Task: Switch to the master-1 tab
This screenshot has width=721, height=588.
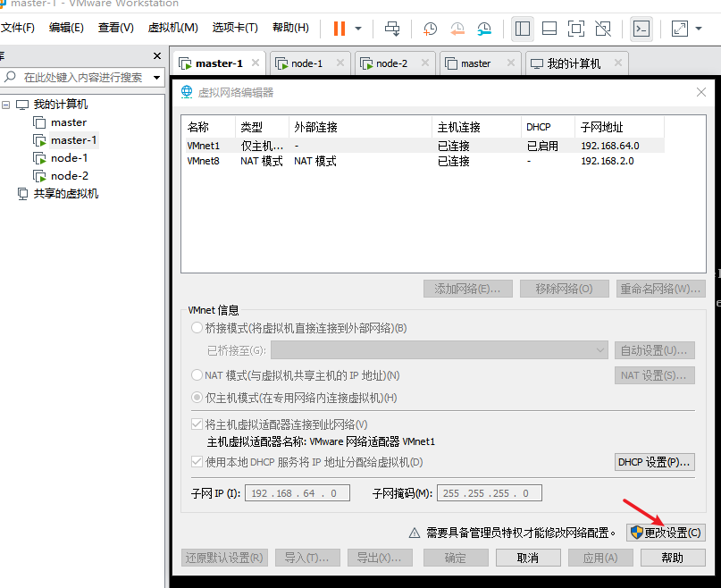Action: click(219, 63)
